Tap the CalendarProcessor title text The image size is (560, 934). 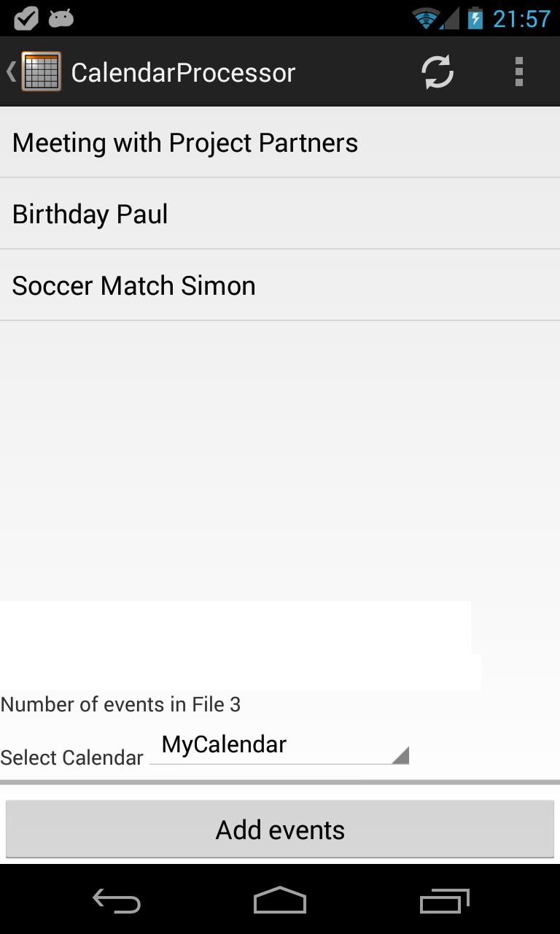coord(183,72)
